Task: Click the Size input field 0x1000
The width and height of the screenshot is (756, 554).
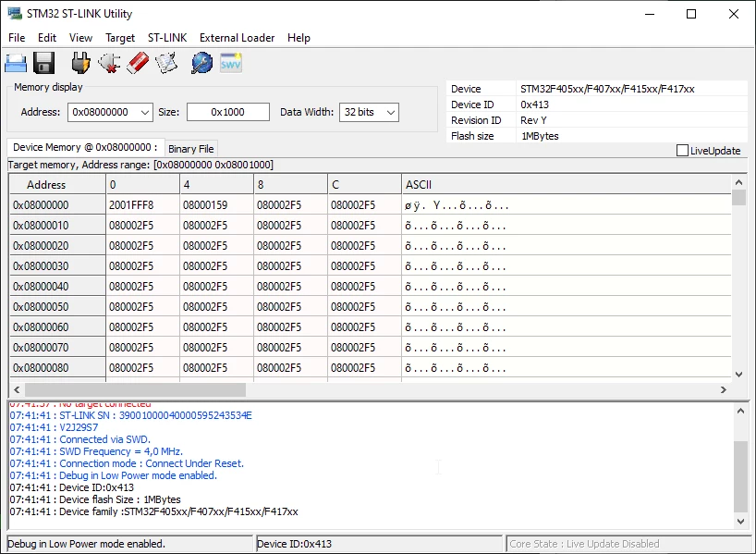Action: tap(228, 113)
